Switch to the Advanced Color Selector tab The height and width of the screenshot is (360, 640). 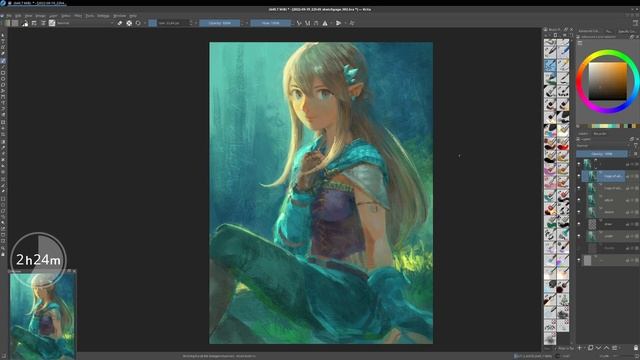coord(588,31)
